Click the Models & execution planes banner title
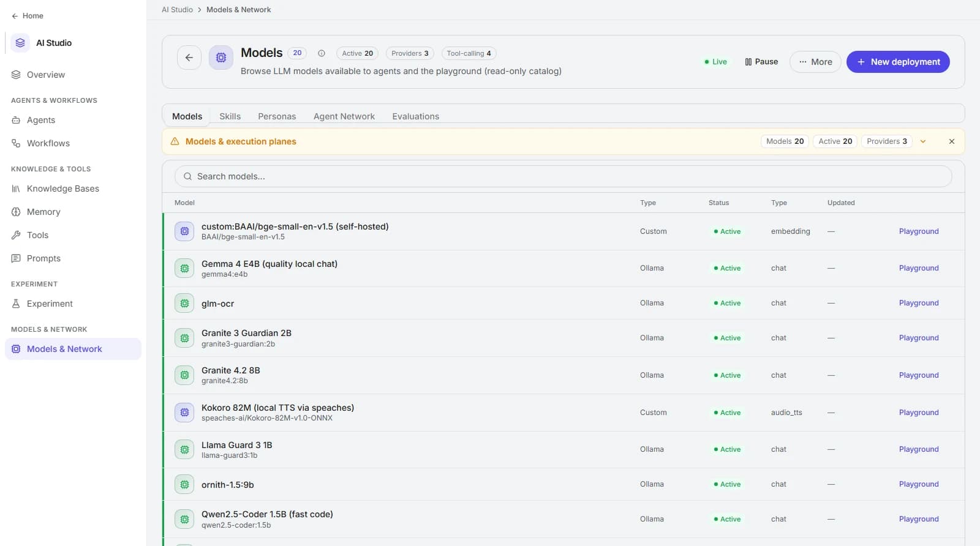Viewport: 980px width, 546px height. pos(241,141)
